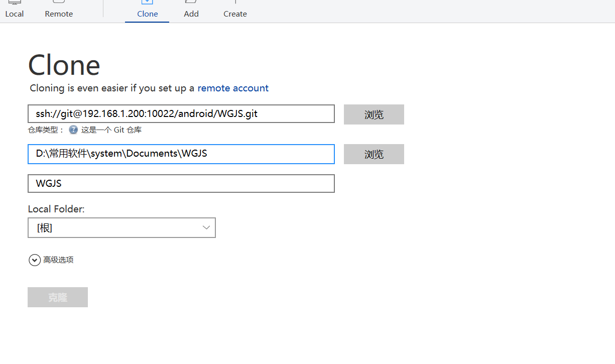Click the Local Folder dropdown arrow
Viewport: 615px width, 364px height.
pyautogui.click(x=206, y=227)
